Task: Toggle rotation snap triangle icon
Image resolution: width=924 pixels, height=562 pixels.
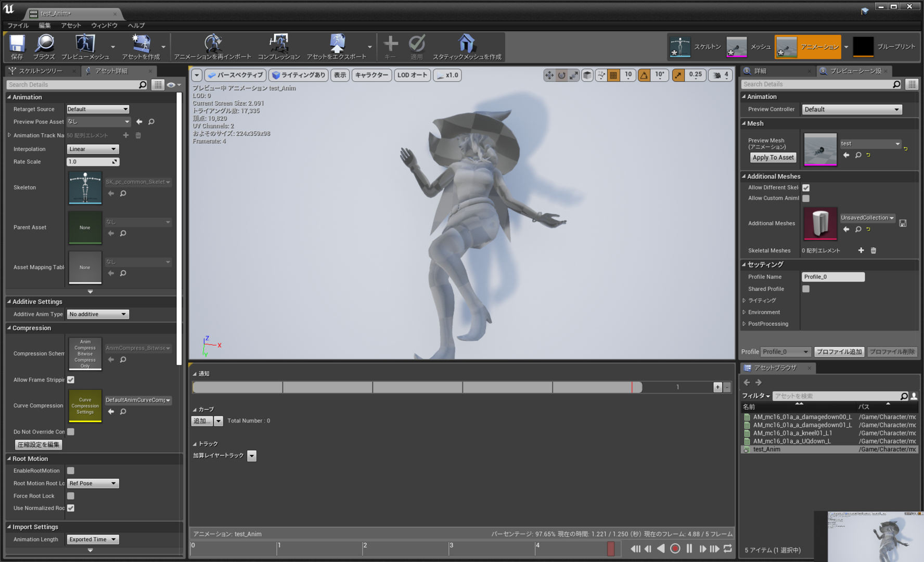Action: point(644,75)
